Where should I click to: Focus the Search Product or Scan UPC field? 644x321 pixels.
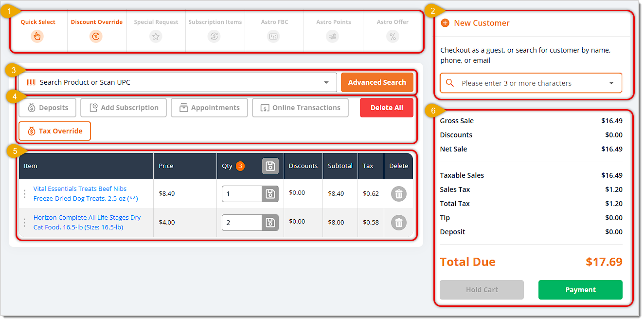178,82
